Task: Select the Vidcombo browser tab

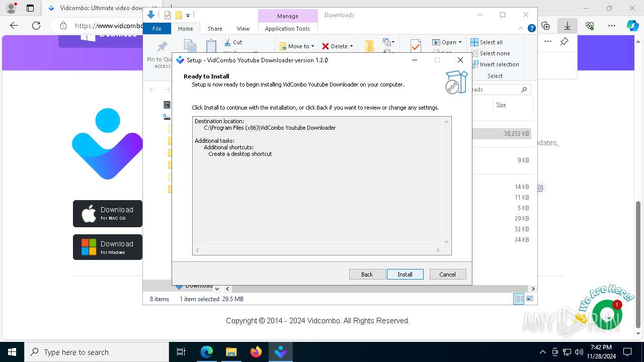Action: tap(96, 8)
